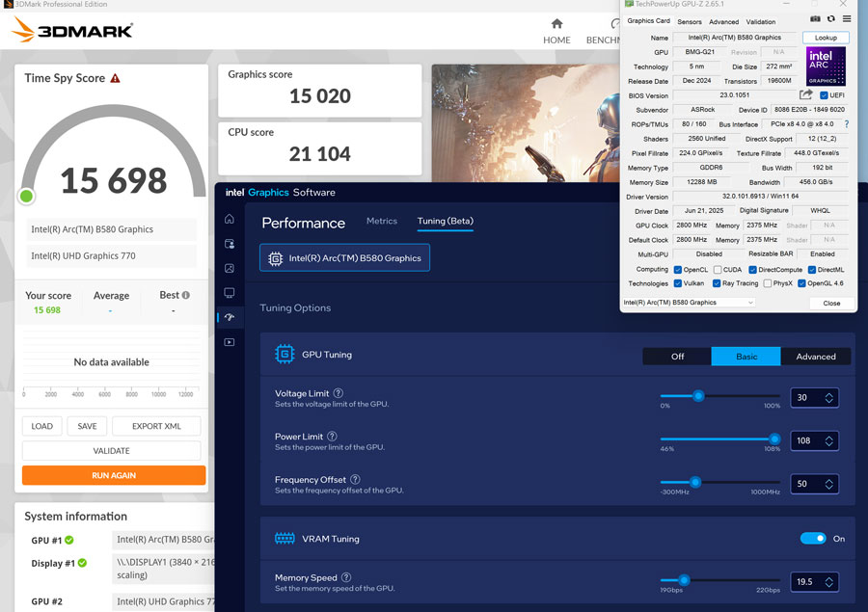Toggle the Vulkan checkbox in GPU-Z
Screen dimensions: 868x612
click(678, 283)
